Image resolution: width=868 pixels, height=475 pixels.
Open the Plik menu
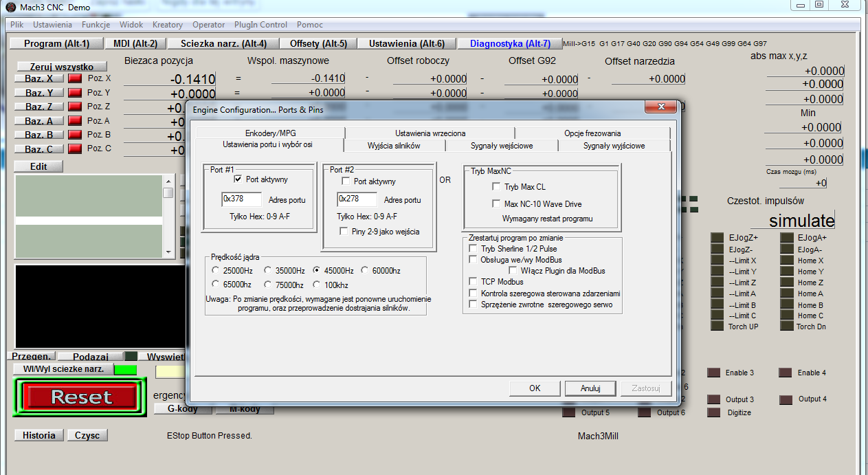17,25
